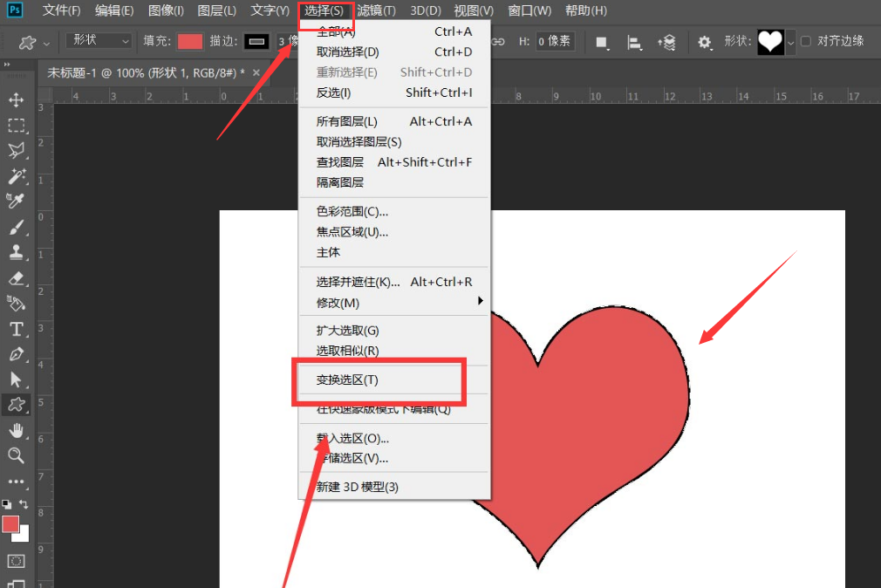The height and width of the screenshot is (588, 881).
Task: Select the Brush tool
Action: [x=16, y=227]
